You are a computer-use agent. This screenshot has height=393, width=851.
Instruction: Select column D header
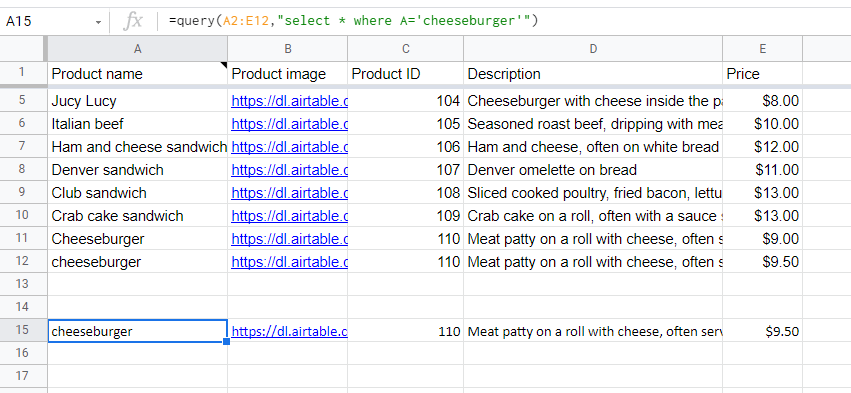tap(593, 49)
